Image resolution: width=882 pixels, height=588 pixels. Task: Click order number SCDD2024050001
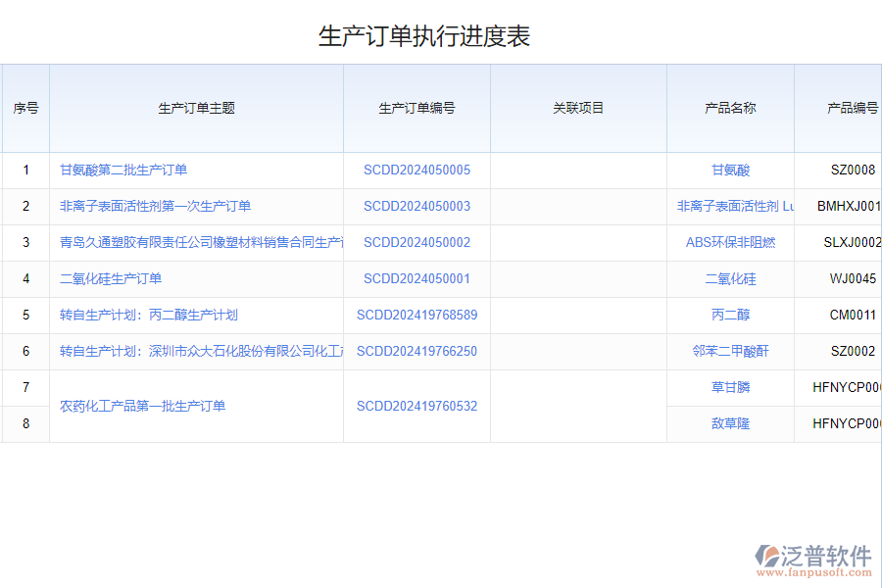[x=416, y=278]
